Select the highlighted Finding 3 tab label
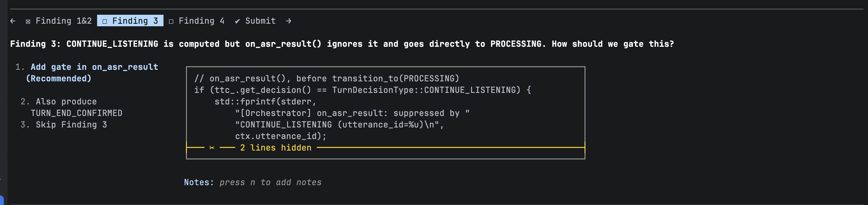868x205 pixels. coord(135,21)
